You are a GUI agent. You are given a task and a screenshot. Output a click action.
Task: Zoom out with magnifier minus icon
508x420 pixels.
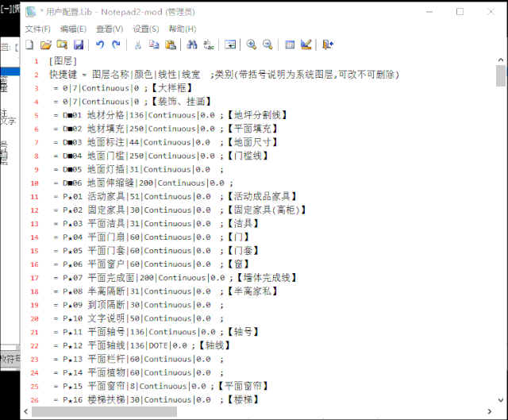tap(267, 44)
